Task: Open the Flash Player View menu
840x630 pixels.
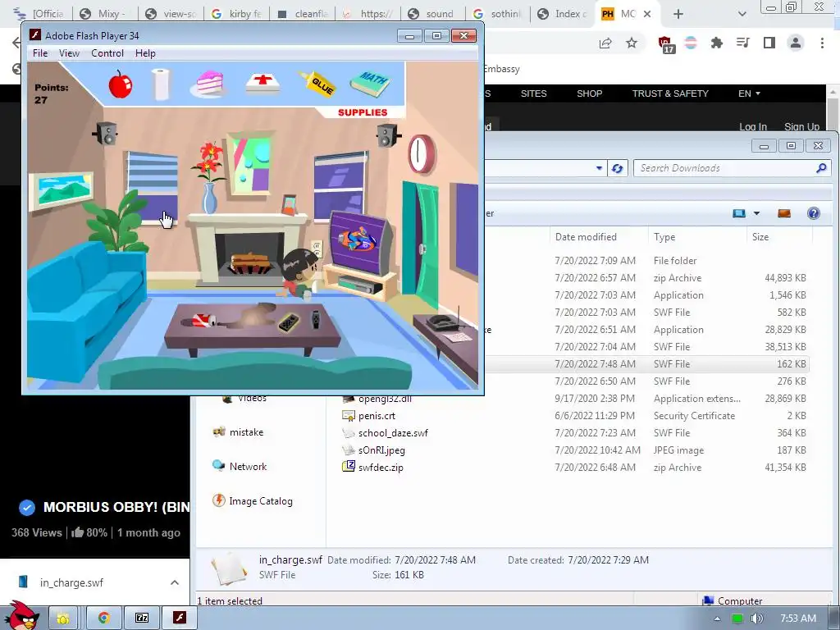Action: (x=69, y=53)
